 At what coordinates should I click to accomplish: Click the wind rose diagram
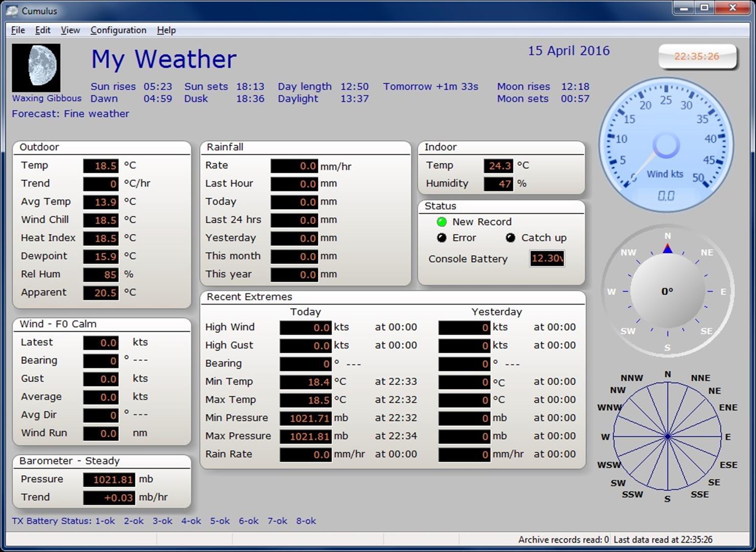tap(668, 436)
